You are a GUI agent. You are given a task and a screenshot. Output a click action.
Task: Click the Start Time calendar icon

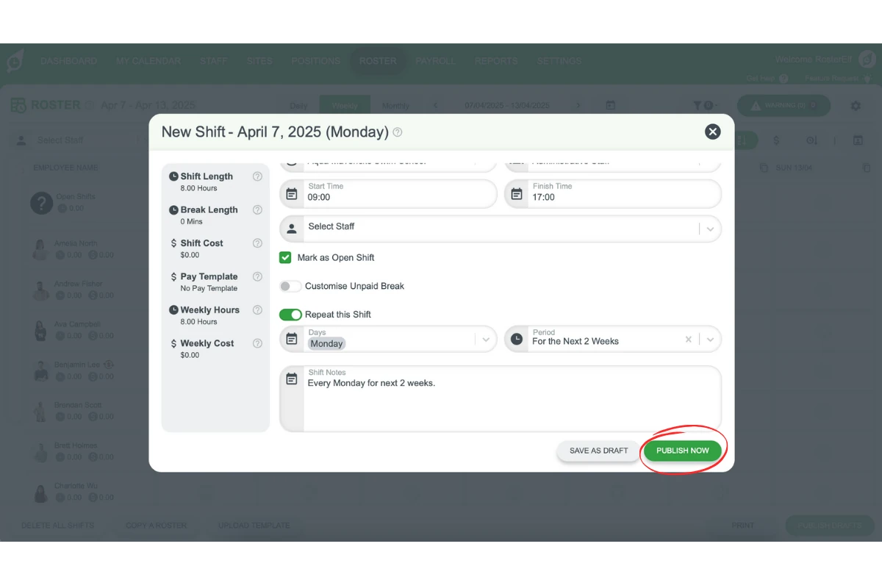(292, 194)
